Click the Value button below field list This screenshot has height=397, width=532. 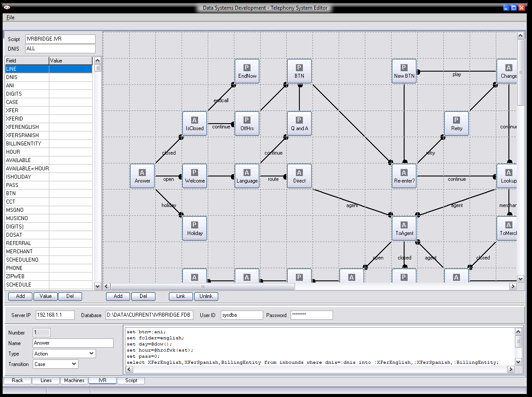tap(45, 296)
